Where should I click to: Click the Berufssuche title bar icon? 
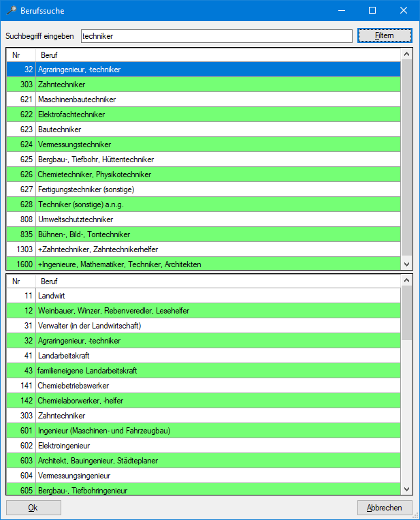click(10, 11)
